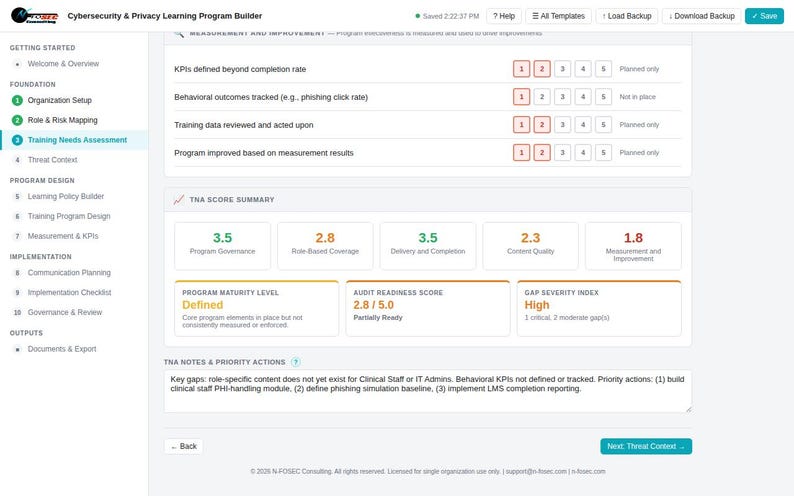Click the Role-Based Coverage 2.8 score card
Screen dimensions: 794x496
pyautogui.click(x=325, y=246)
